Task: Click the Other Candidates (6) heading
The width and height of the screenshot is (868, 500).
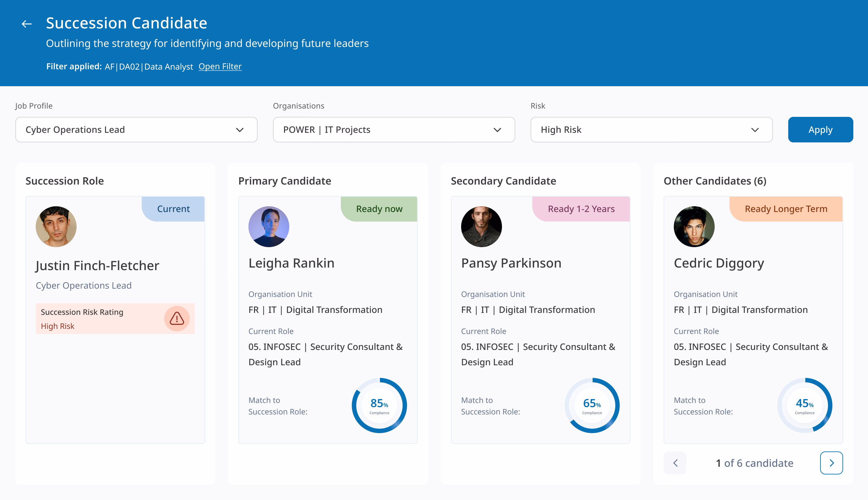Action: [x=715, y=181]
